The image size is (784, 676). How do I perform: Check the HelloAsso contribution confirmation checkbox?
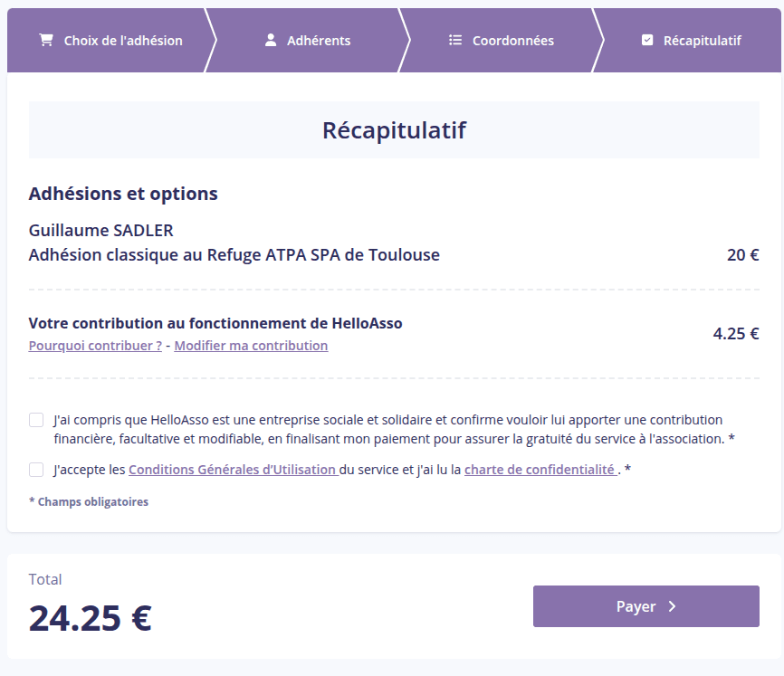click(36, 419)
